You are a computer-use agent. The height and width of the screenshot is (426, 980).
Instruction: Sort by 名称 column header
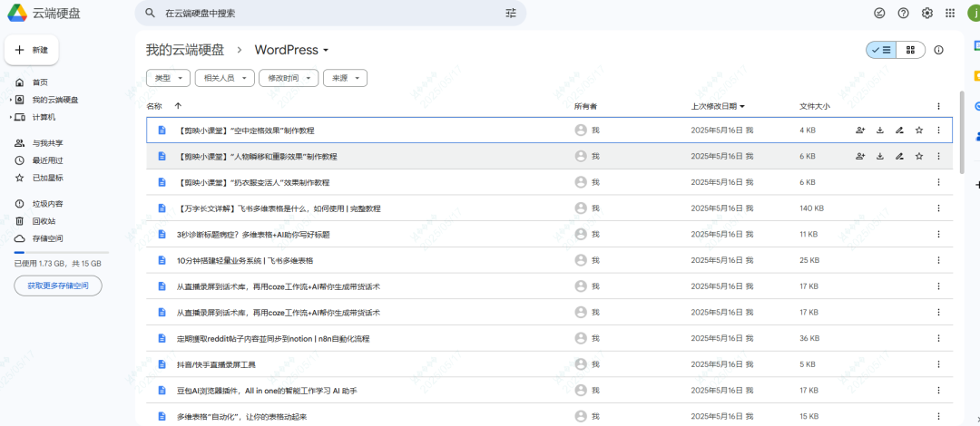[x=154, y=106]
